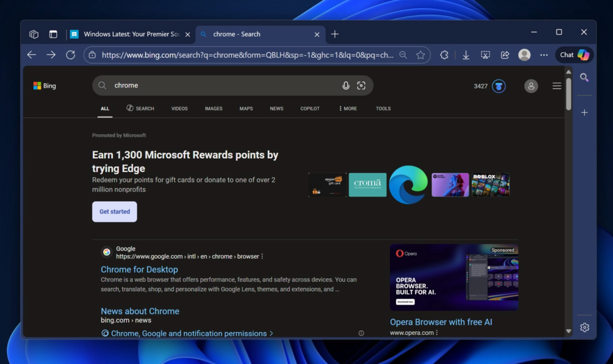Refresh the current page
This screenshot has height=364, width=613.
70,55
